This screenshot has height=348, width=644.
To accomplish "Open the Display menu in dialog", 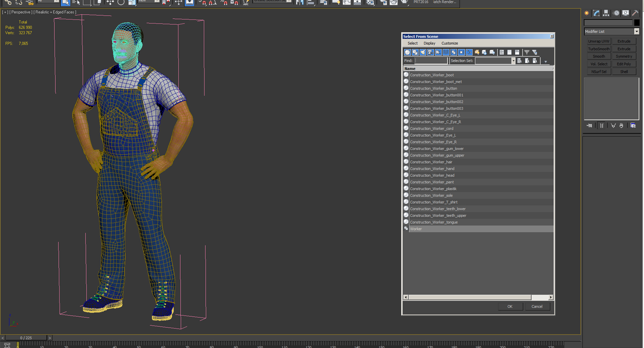I will (429, 43).
